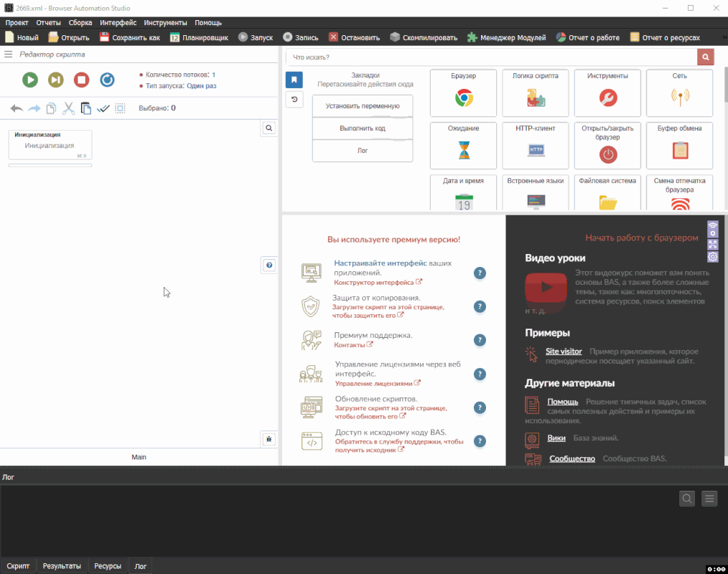The width and height of the screenshot is (728, 574).
Task: Open the Файловая система category
Action: (x=607, y=192)
